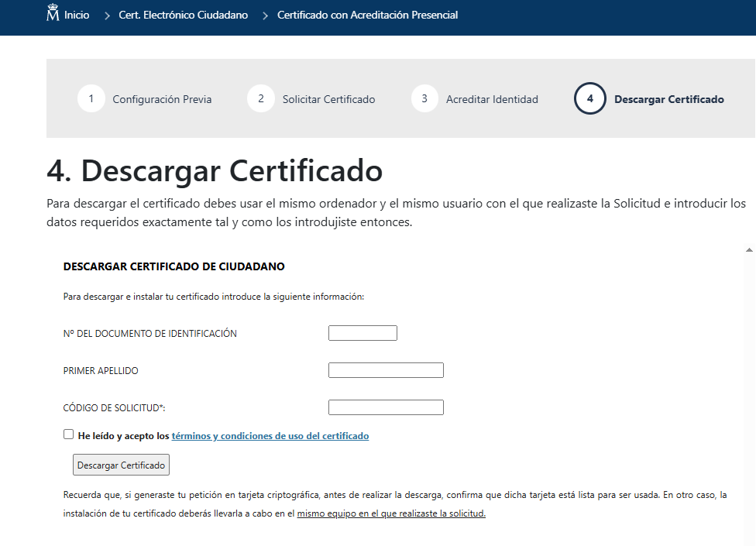Click the FNMT crown logo icon

53,12
